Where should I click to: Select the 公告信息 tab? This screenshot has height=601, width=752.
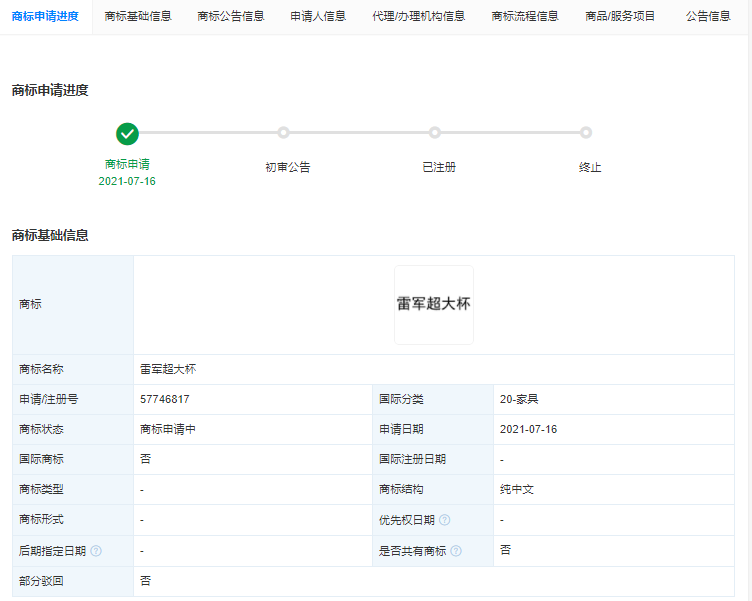[x=708, y=16]
